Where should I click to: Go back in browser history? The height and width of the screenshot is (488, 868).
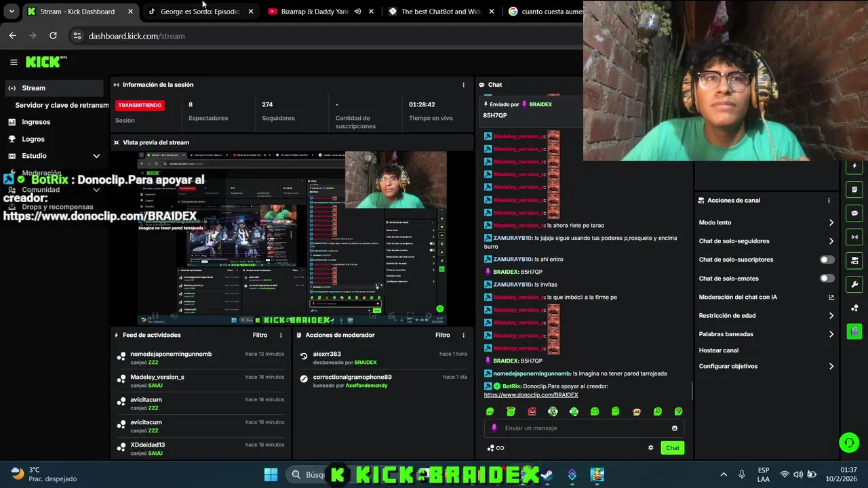click(12, 35)
